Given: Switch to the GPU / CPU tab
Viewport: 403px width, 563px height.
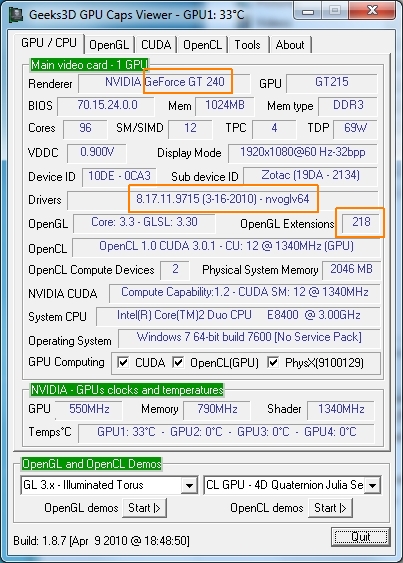Looking at the screenshot, I should click(x=49, y=43).
